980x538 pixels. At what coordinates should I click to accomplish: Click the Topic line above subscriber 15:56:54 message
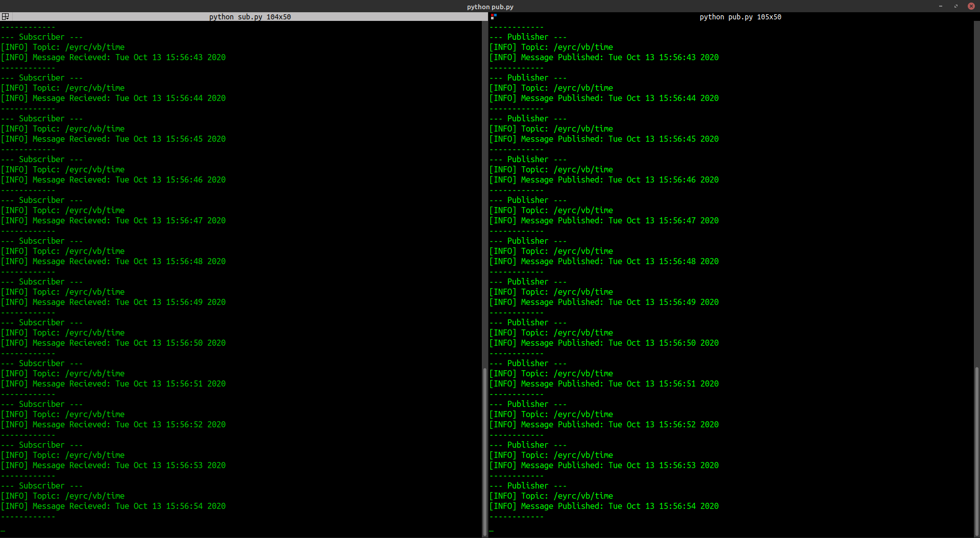[x=63, y=496]
